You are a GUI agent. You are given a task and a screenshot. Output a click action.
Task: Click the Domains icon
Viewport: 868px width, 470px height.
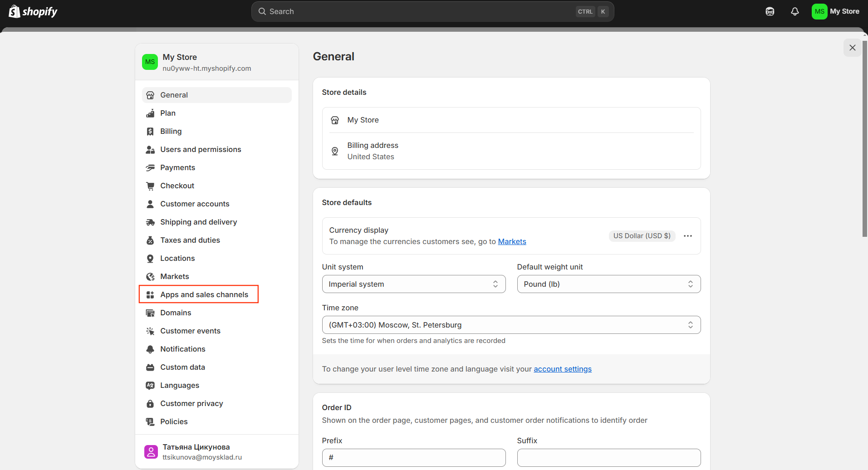[x=150, y=313]
